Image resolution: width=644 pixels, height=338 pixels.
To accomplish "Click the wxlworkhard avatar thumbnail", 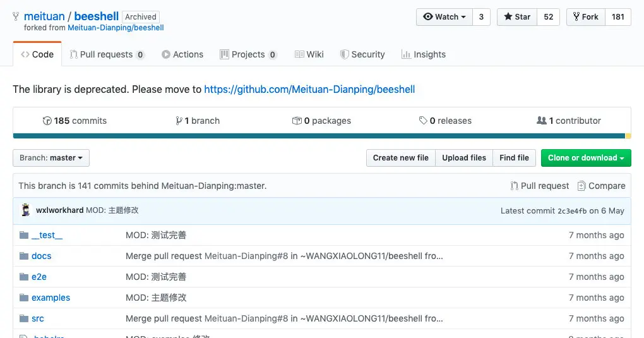I will pyautogui.click(x=25, y=210).
